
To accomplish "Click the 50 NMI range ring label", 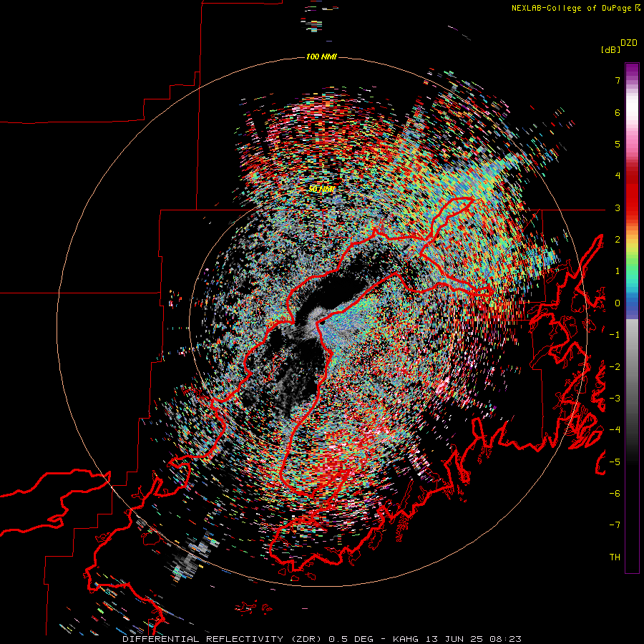I will tap(321, 189).
